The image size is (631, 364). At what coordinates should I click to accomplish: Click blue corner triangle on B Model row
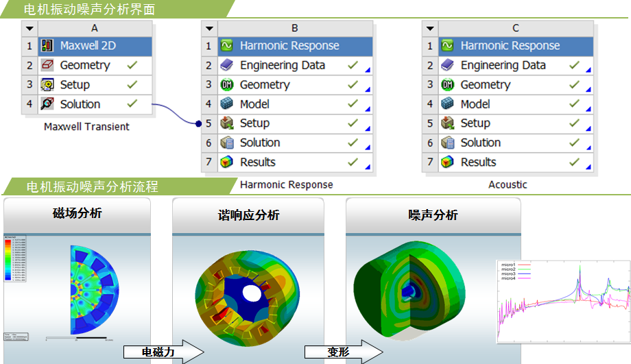point(368,109)
